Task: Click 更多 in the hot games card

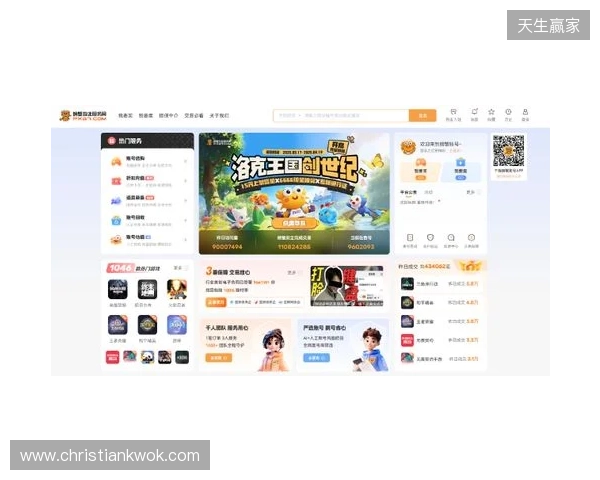Action: pos(181,268)
